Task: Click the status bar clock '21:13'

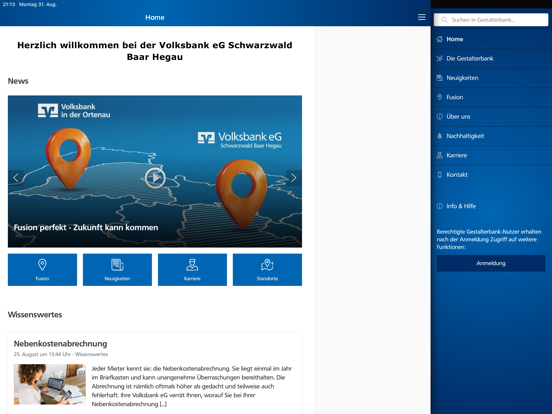Action: pos(8,4)
